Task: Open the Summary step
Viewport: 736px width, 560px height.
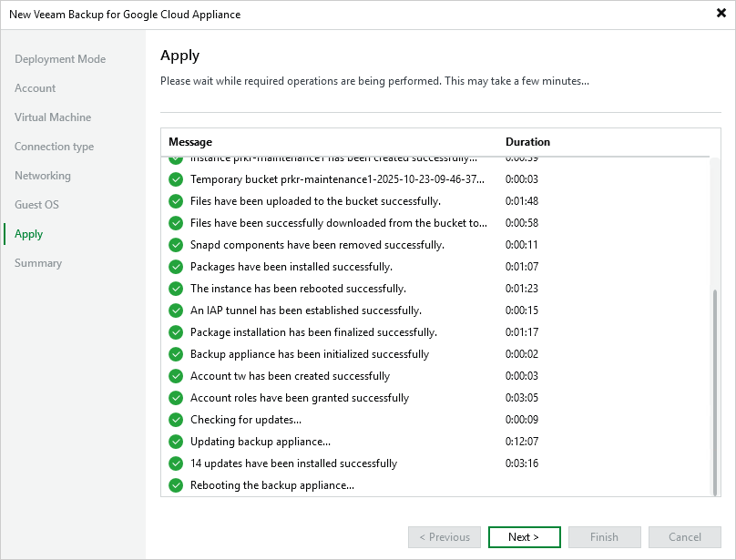Action: click(x=38, y=263)
